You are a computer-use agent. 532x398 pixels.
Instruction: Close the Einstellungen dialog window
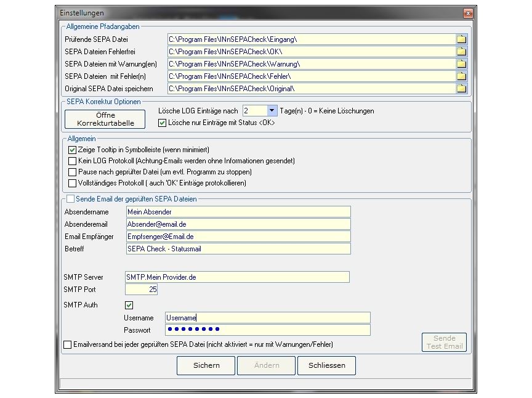[468, 12]
